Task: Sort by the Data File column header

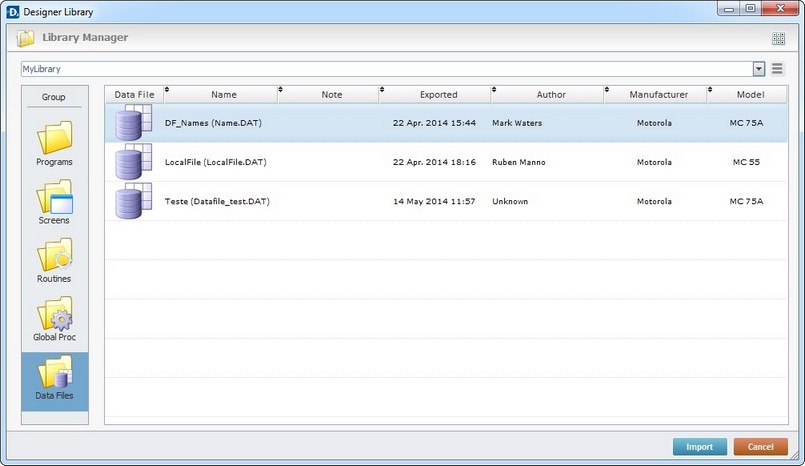Action: pyautogui.click(x=134, y=94)
